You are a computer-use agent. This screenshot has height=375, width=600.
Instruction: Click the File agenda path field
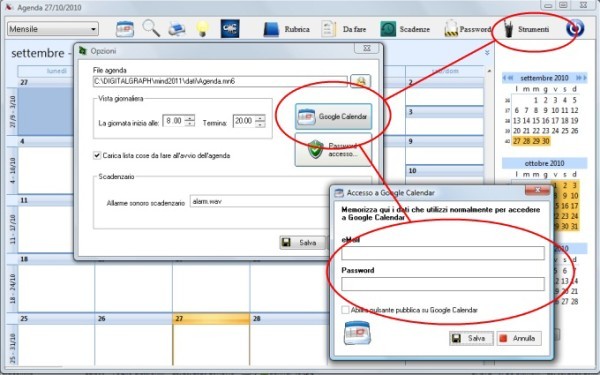(220, 82)
